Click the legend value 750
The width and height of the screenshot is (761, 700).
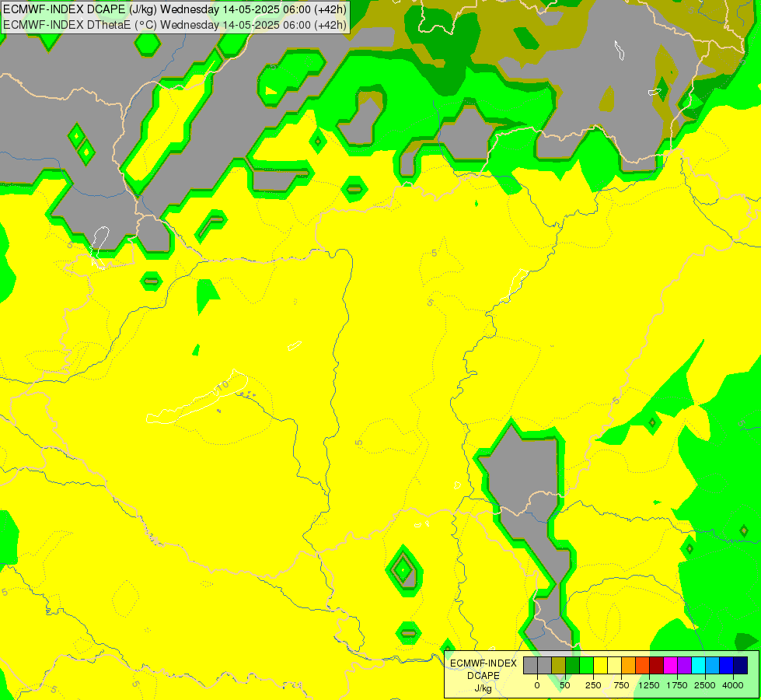621,685
